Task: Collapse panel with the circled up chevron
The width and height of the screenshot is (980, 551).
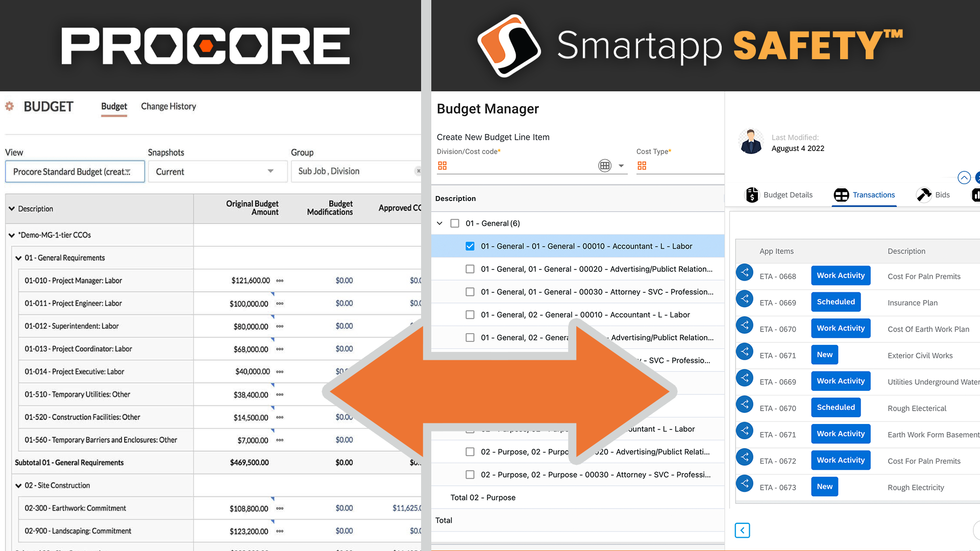Action: pyautogui.click(x=964, y=178)
